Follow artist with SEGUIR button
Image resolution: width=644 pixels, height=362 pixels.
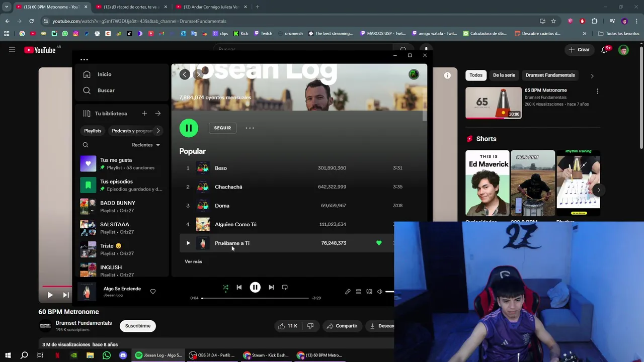coord(222,128)
